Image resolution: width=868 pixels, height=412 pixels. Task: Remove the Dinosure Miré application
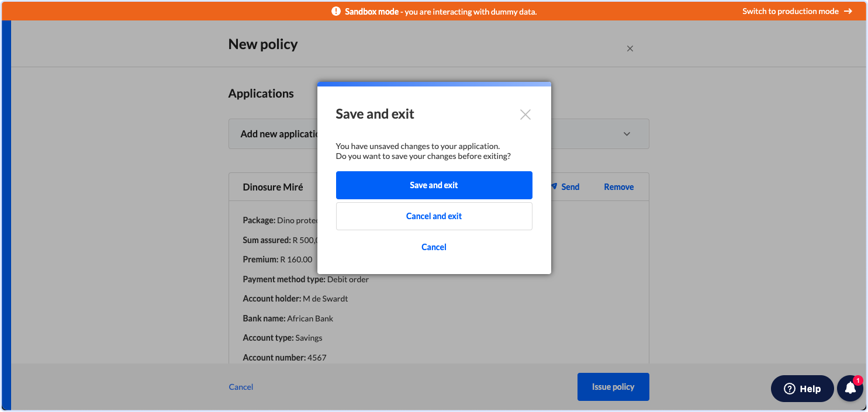(x=618, y=186)
